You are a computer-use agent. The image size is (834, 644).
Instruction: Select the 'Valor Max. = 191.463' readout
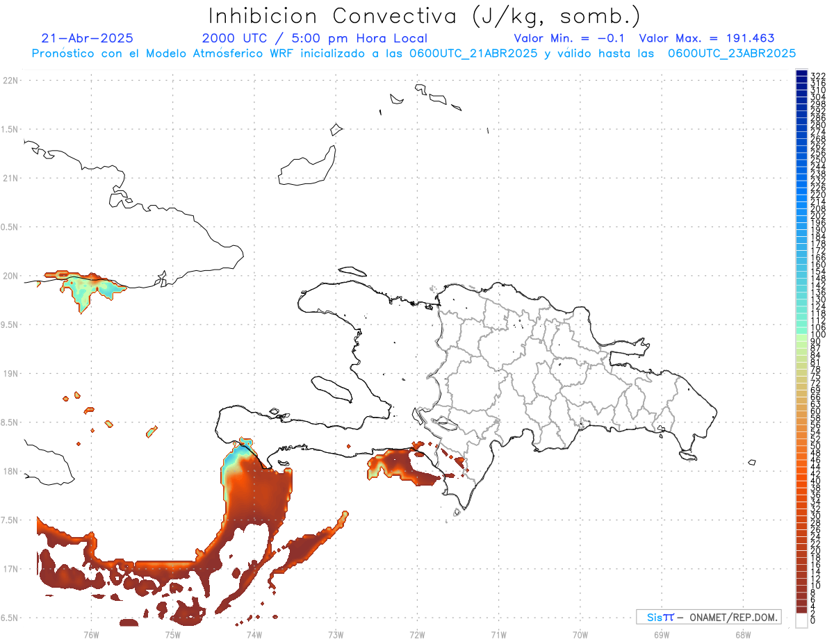[x=707, y=38]
